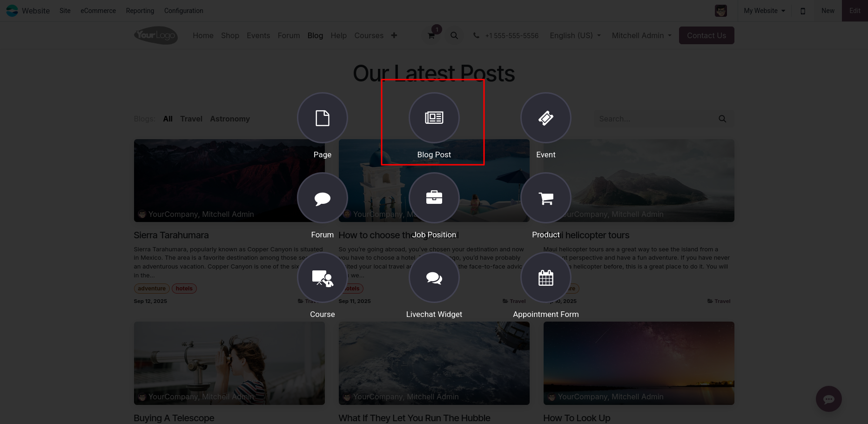Open the English (US) language dropdown

point(575,35)
